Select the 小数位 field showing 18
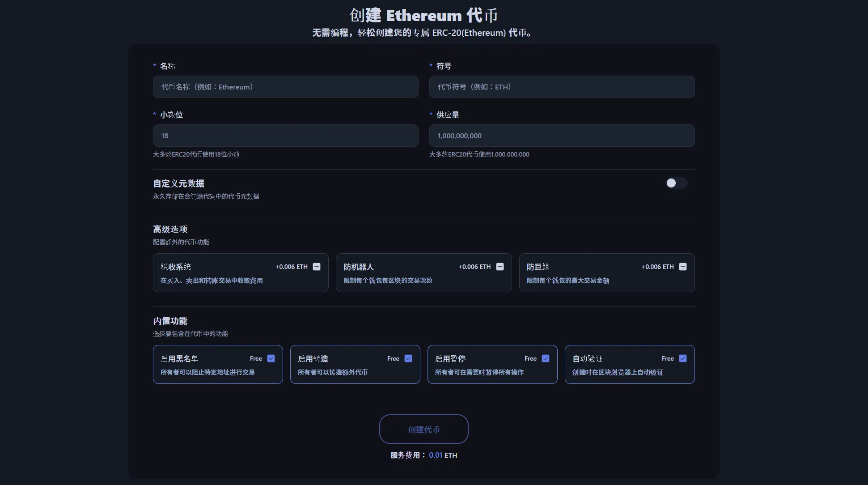The height and width of the screenshot is (485, 868). (x=285, y=136)
